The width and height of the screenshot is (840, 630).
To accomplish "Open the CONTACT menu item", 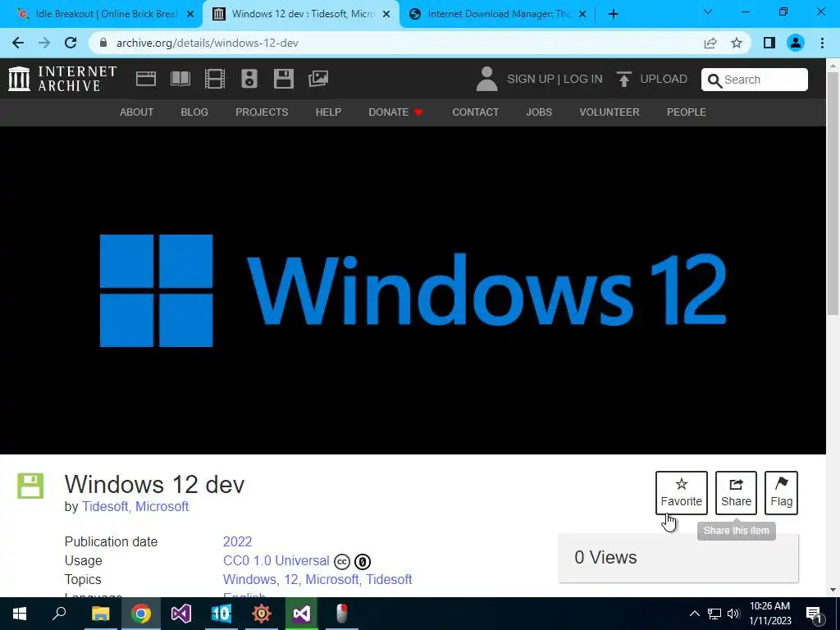I will (x=475, y=112).
